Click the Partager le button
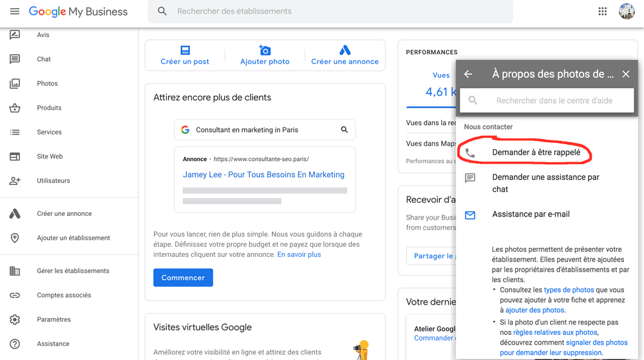The height and width of the screenshot is (360, 644). coord(432,256)
